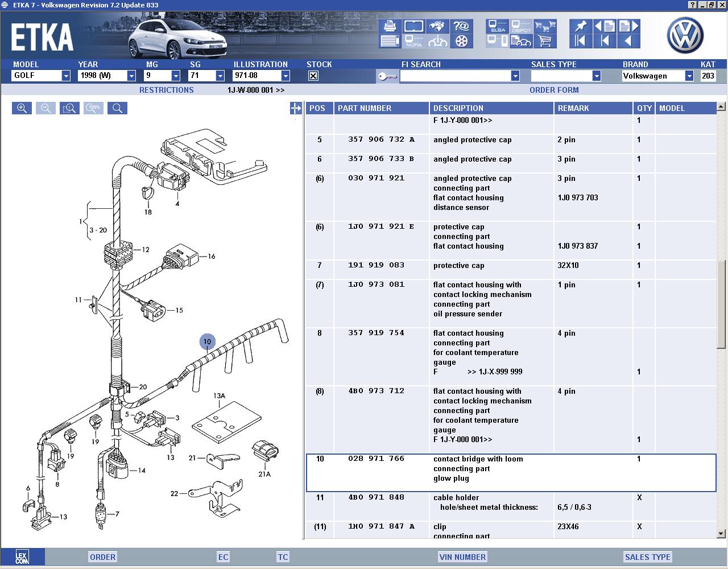
Task: Go to the next illustration page
Action: (628, 26)
